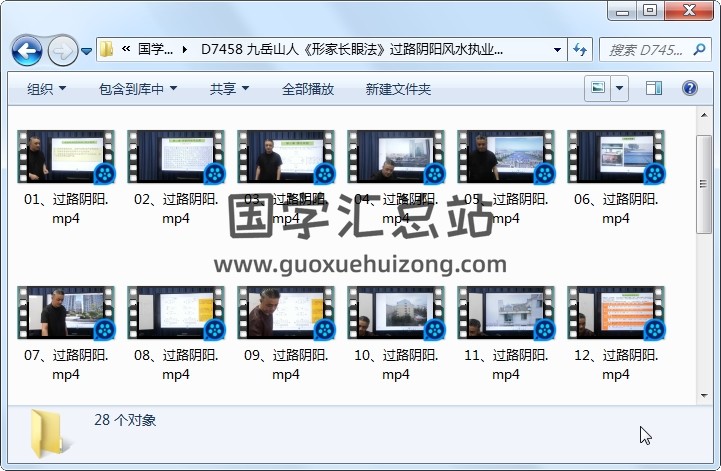Expand the arrow after 国学 breadcrumb
This screenshot has width=721, height=471.
[x=185, y=49]
